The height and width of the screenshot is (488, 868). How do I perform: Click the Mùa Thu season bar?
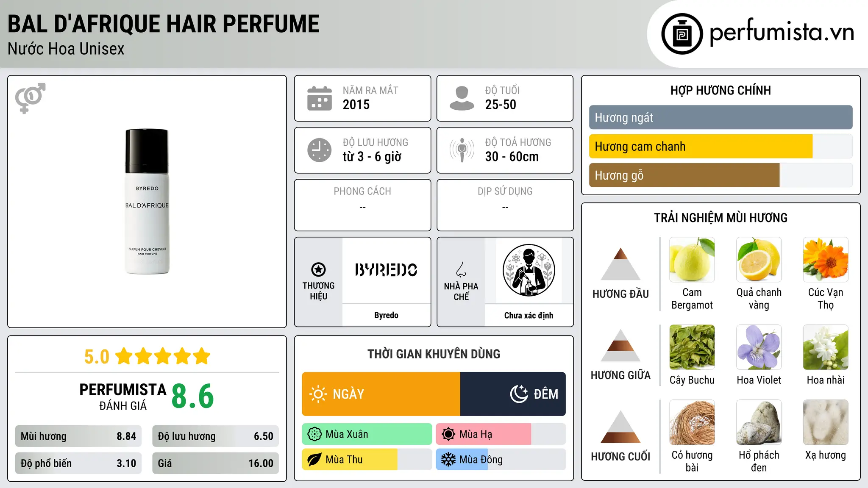tap(367, 460)
